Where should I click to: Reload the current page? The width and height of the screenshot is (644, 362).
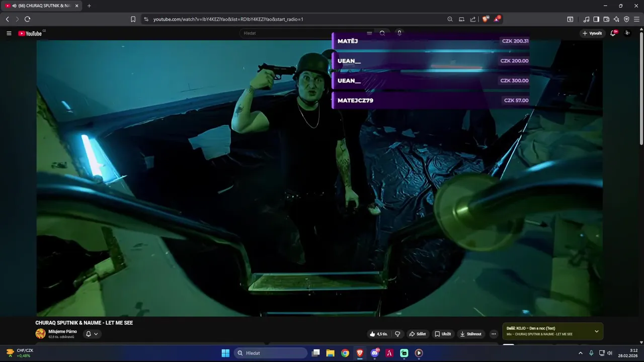click(x=27, y=19)
